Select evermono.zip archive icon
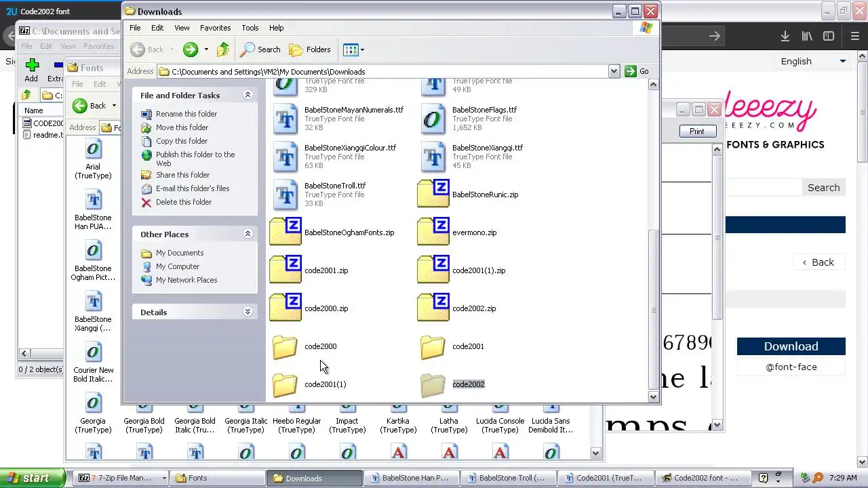Image resolution: width=868 pixels, height=488 pixels. click(x=433, y=232)
